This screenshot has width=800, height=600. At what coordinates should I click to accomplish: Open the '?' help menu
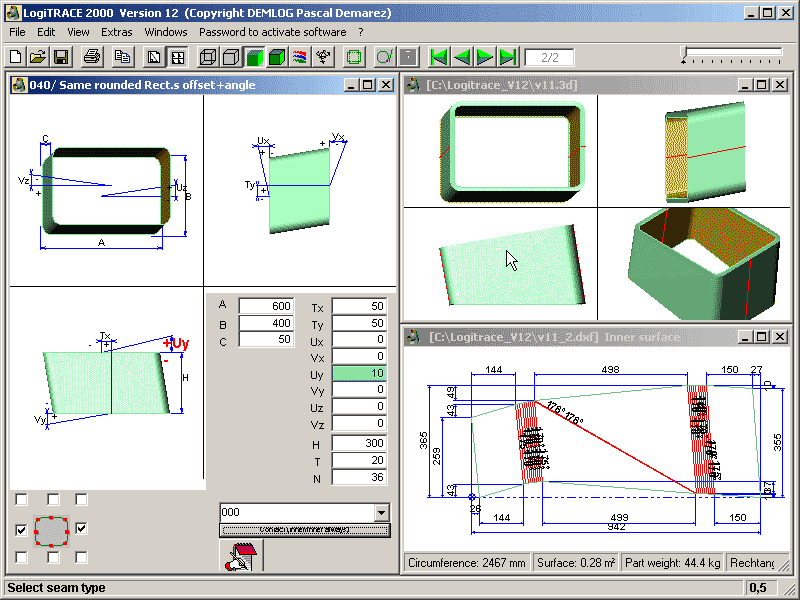pyautogui.click(x=361, y=32)
